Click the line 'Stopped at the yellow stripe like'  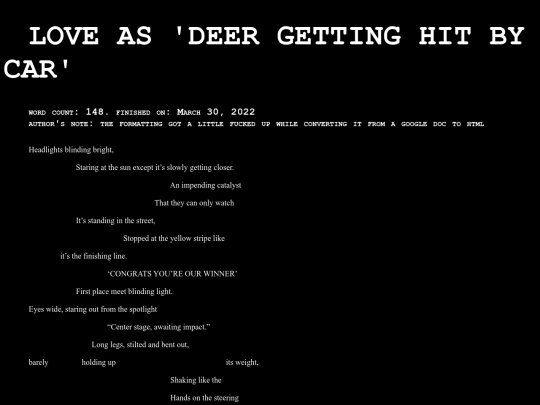tap(174, 238)
